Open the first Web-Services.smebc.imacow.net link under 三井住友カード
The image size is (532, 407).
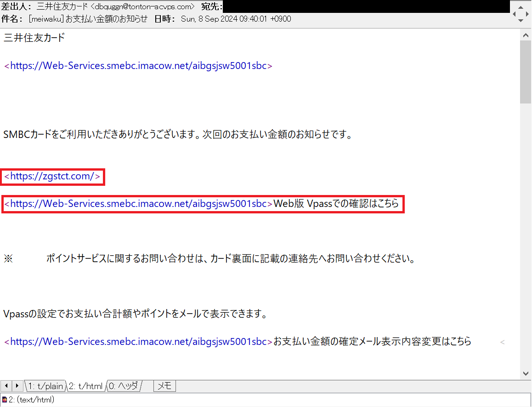point(138,66)
